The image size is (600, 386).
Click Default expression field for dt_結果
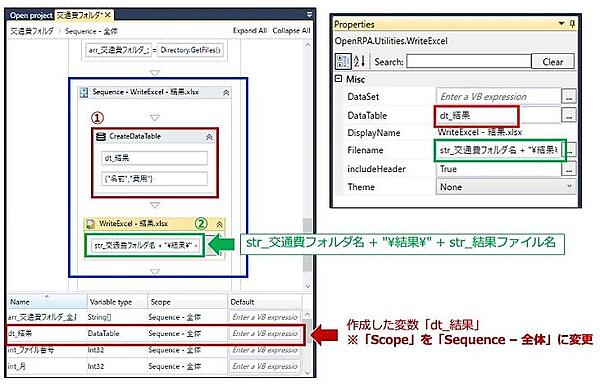265,334
